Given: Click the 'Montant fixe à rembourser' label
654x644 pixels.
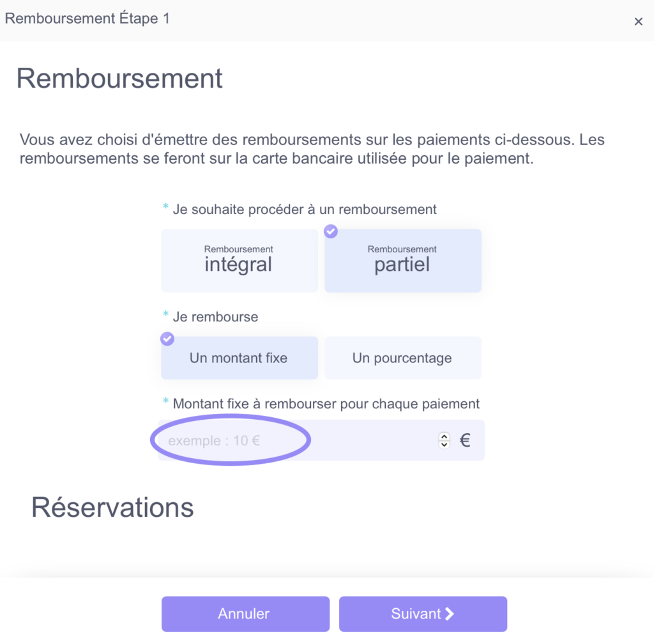Looking at the screenshot, I should coord(326,404).
